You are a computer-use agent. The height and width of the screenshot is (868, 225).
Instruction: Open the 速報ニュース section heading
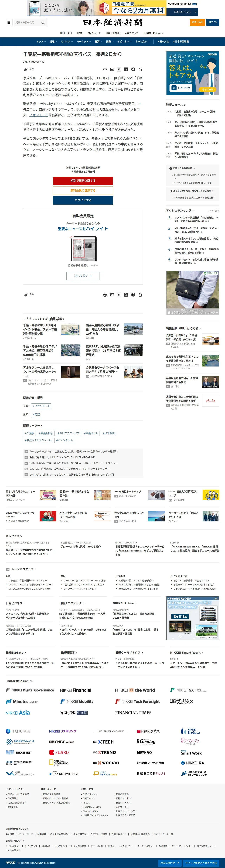[176, 105]
